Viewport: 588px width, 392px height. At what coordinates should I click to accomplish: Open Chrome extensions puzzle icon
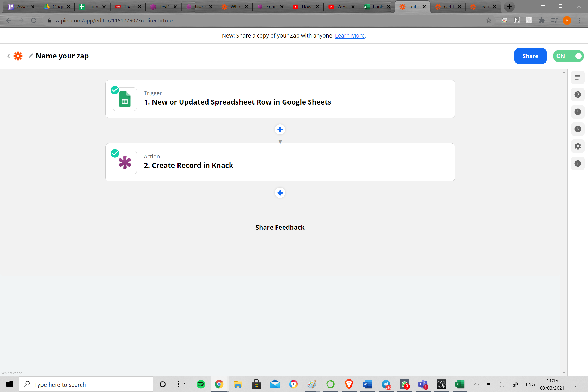coord(542,20)
